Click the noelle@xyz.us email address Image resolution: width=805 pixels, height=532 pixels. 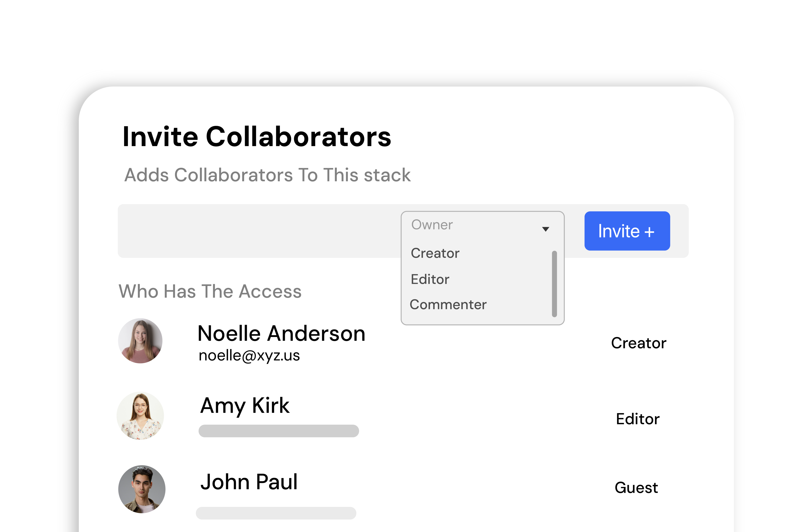249,355
